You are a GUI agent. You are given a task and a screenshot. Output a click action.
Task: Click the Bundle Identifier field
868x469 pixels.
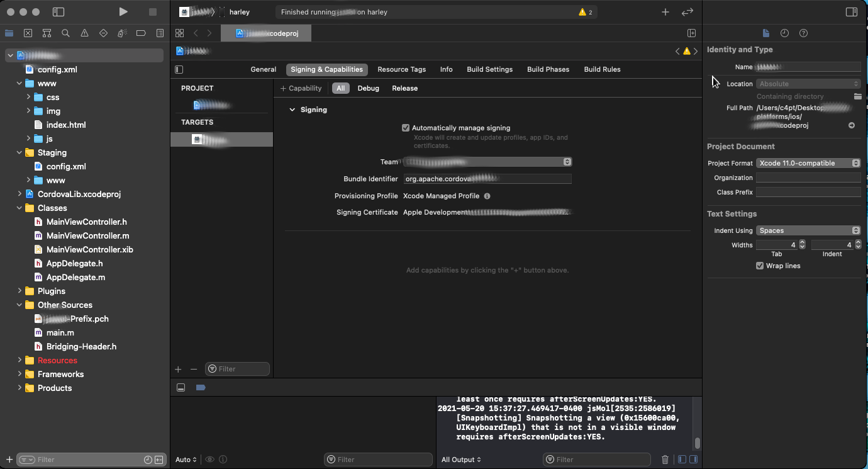point(487,179)
